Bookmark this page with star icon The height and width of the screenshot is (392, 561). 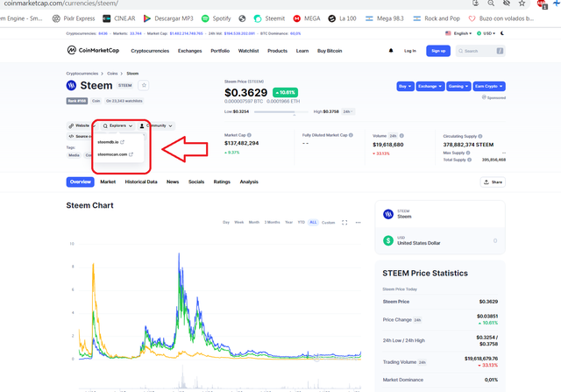pyautogui.click(x=522, y=4)
